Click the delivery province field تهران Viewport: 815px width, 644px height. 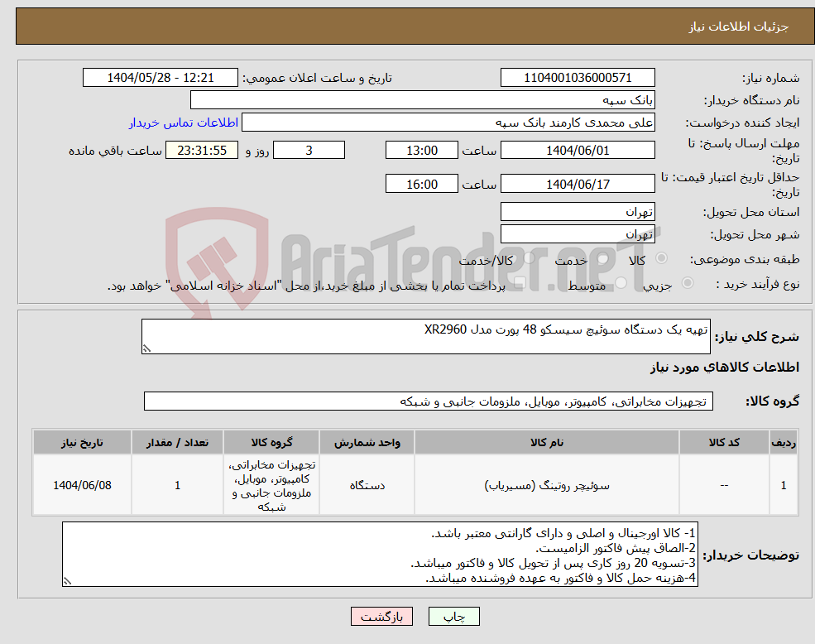click(x=578, y=212)
